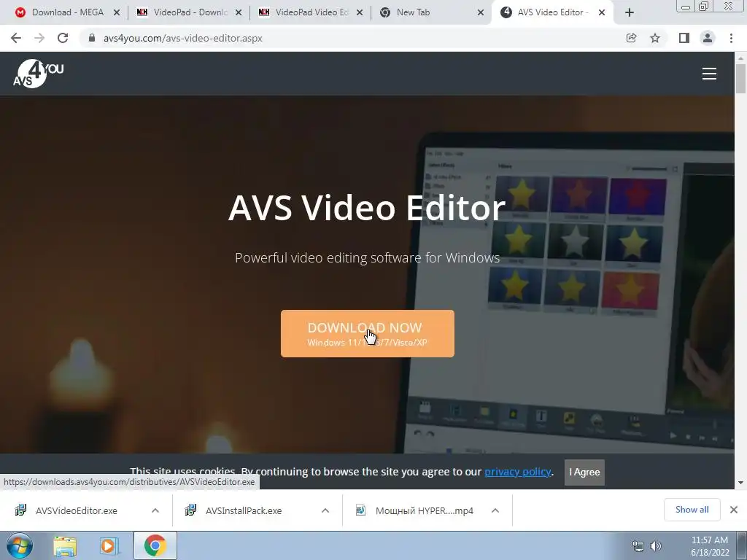
Task: Open Chrome's three-dot menu
Action: coord(731,38)
